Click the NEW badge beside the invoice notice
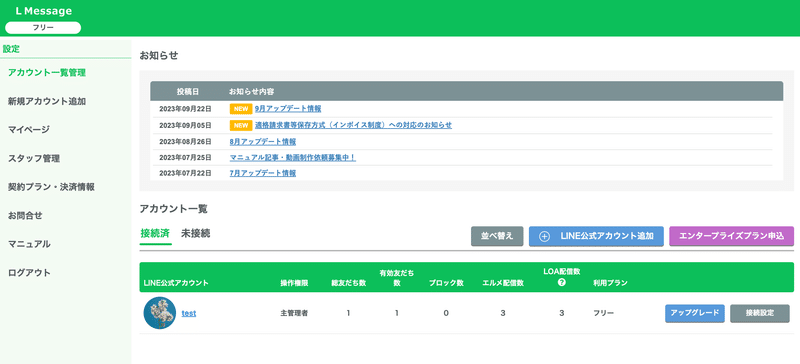The image size is (800, 364). coord(241,125)
